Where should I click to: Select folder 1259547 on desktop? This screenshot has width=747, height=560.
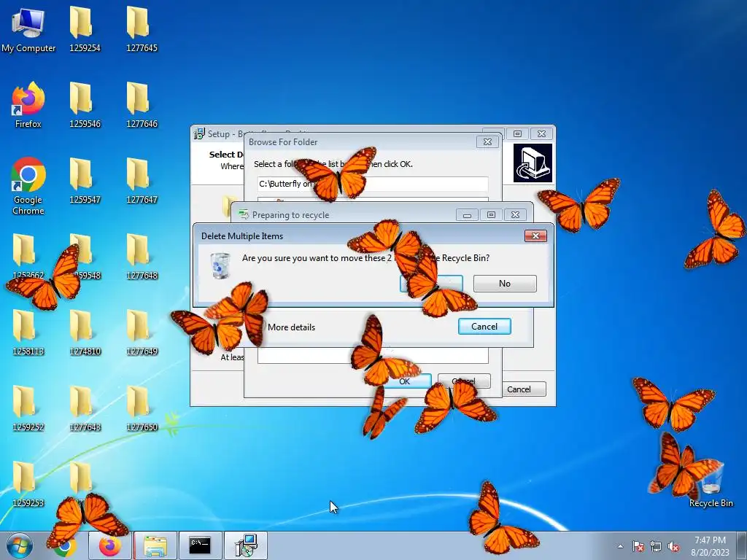click(x=85, y=181)
